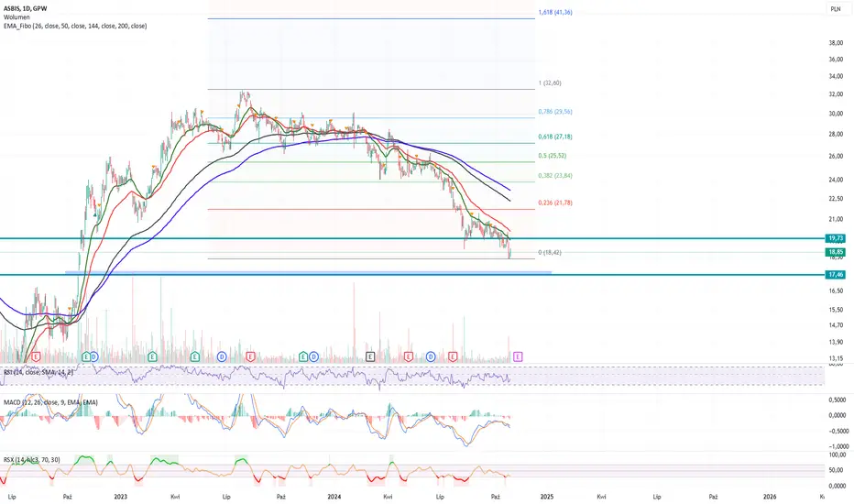
Task: Click the blue D dividend marker near Lip 2023
Action: 222,356
